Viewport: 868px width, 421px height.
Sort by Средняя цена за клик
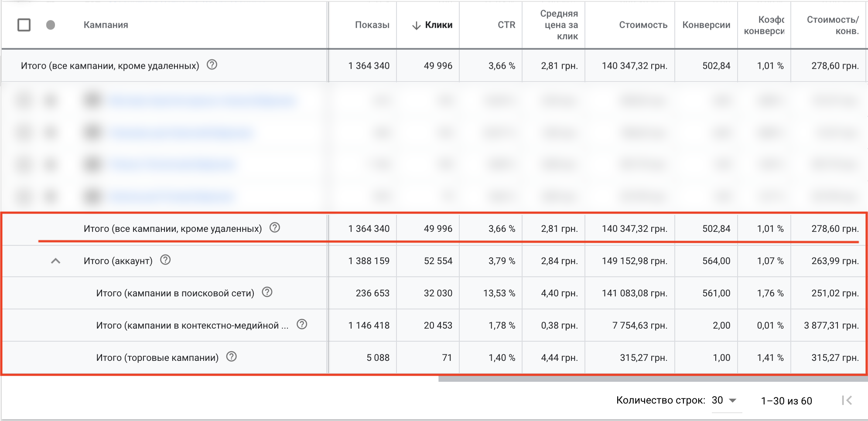click(561, 25)
